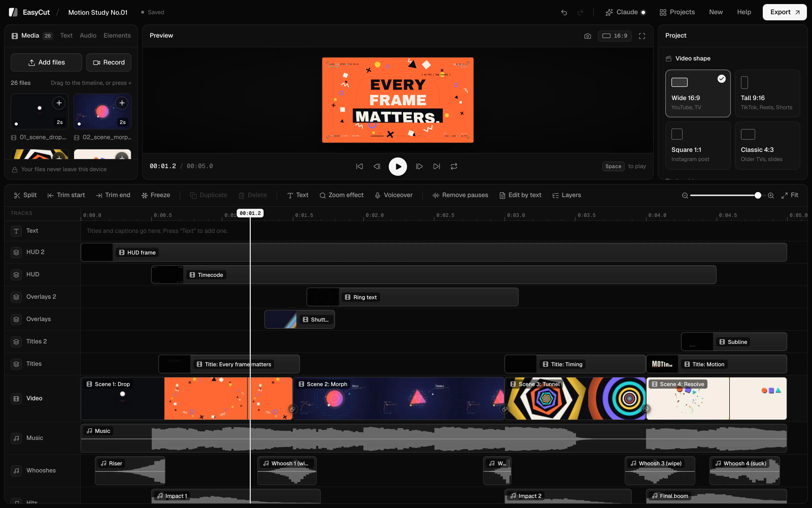
Task: Jump to the start of the video
Action: pyautogui.click(x=359, y=166)
